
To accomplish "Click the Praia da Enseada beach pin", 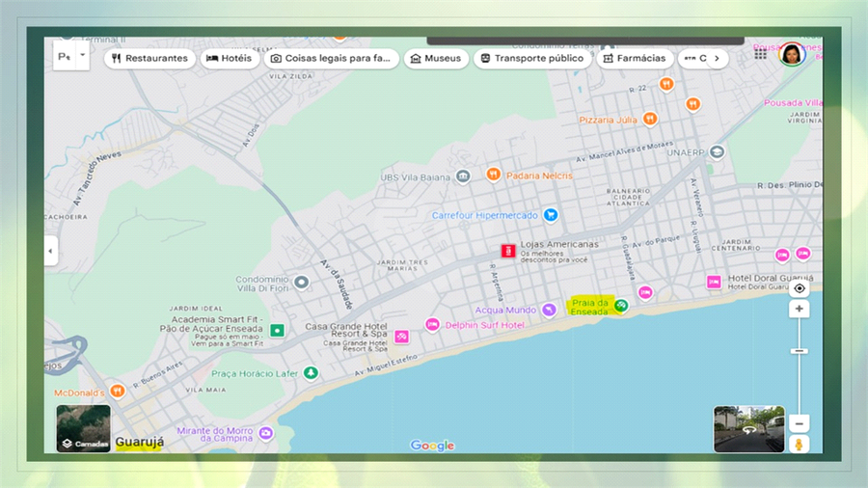I will coord(621,305).
